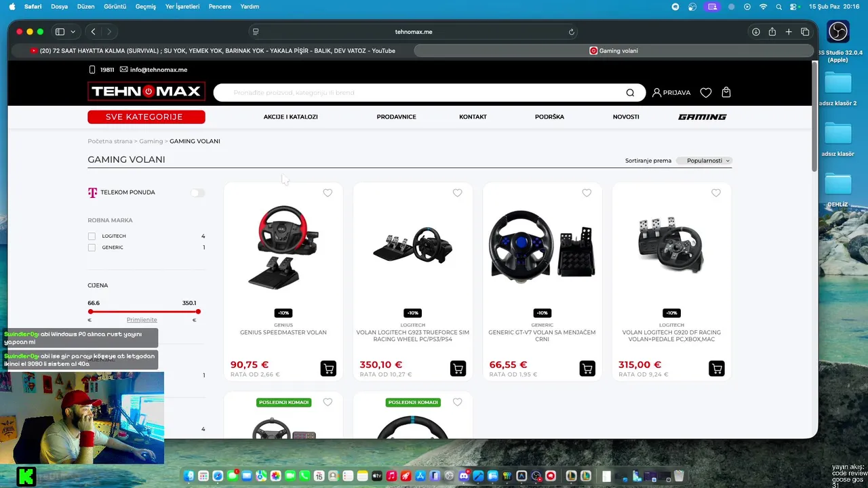Open Yer İşaretleri menu in menu bar

point(182,7)
